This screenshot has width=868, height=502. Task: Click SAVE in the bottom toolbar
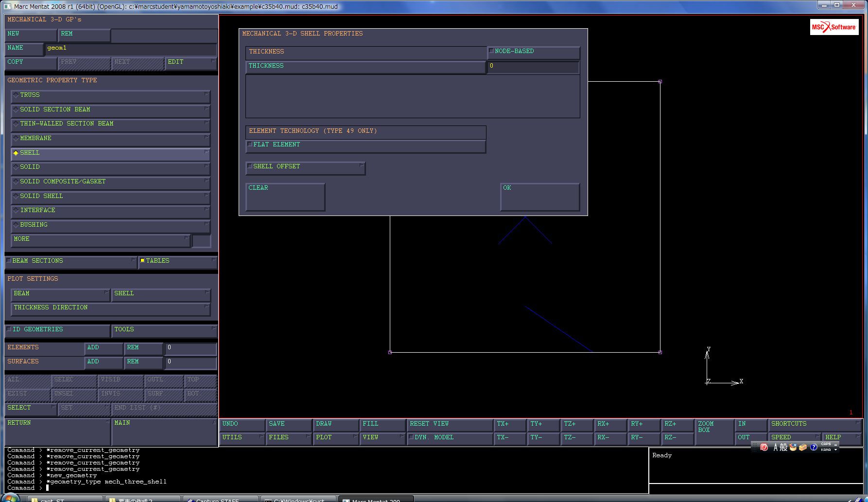coord(289,425)
